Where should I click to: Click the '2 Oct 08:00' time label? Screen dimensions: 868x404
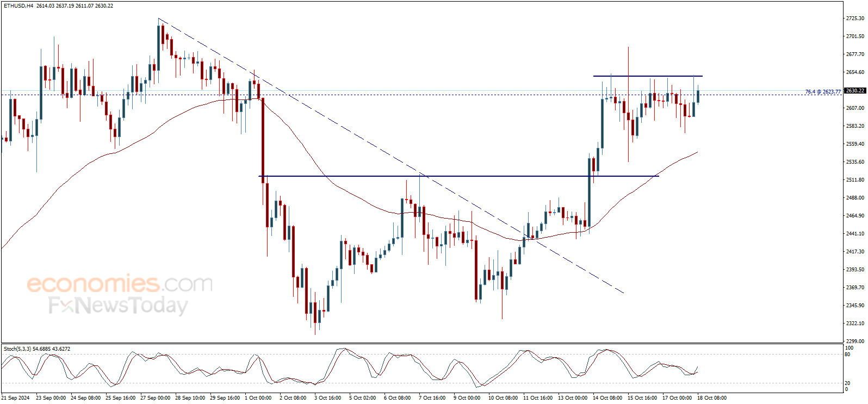tap(293, 398)
